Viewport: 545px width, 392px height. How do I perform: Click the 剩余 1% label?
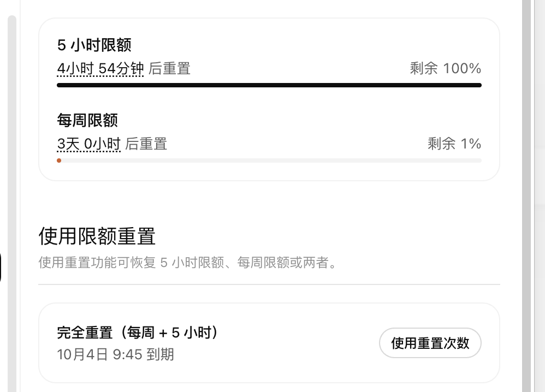pos(454,144)
